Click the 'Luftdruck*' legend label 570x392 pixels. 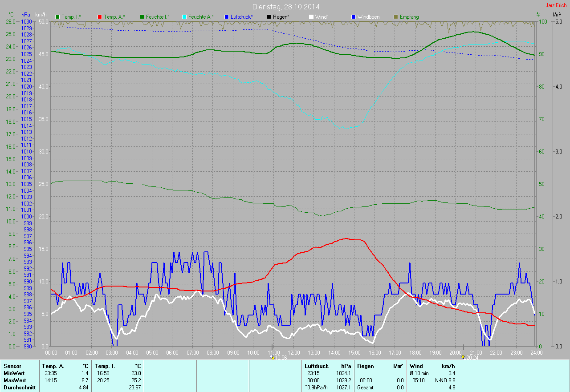coord(241,17)
